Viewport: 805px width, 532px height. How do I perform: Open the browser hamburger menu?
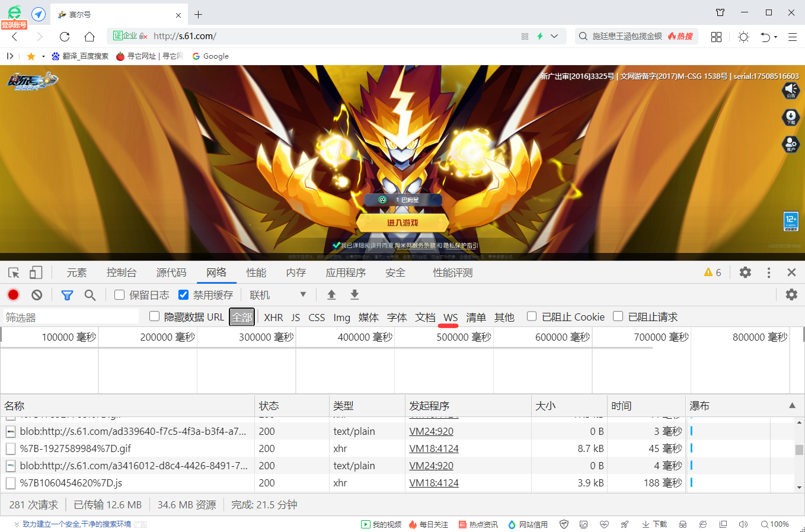click(x=793, y=37)
